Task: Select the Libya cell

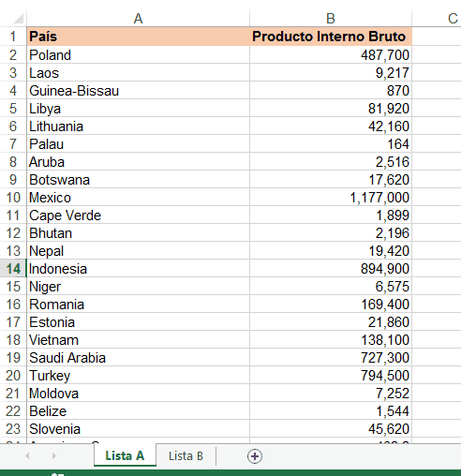Action: (138, 109)
